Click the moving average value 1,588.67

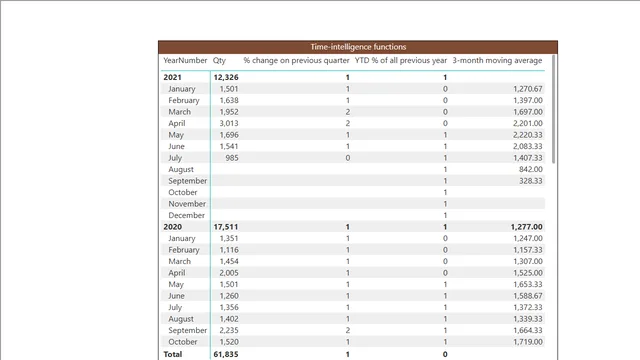528,296
